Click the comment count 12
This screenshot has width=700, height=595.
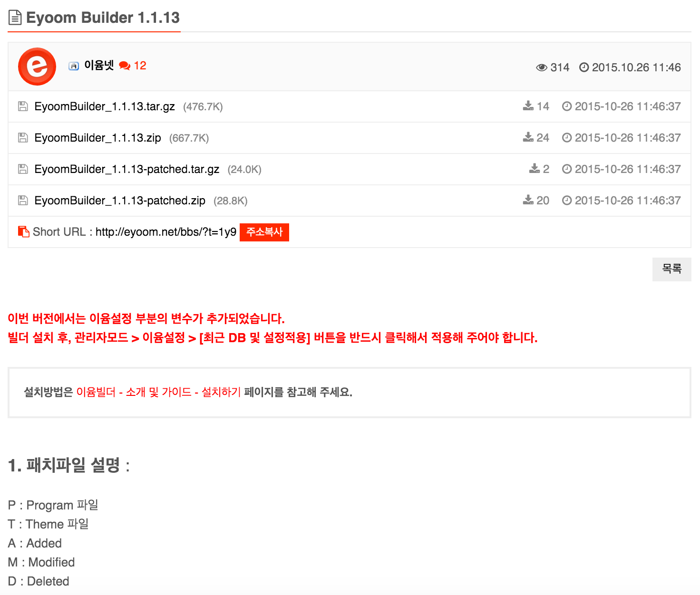pyautogui.click(x=140, y=66)
